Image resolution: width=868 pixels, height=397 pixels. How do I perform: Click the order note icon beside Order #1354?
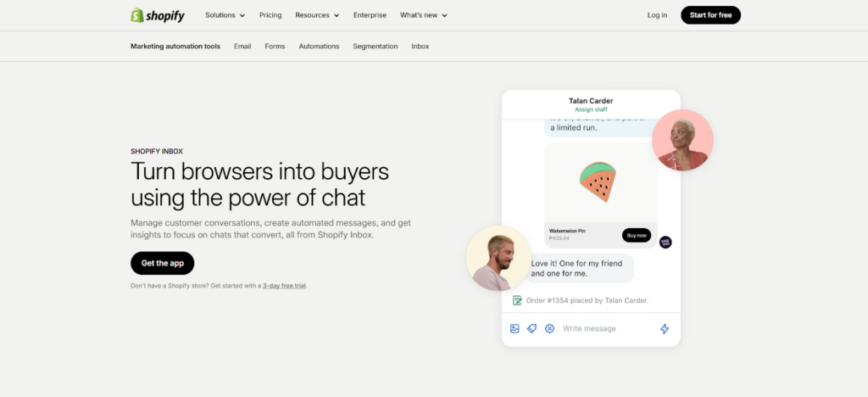517,300
